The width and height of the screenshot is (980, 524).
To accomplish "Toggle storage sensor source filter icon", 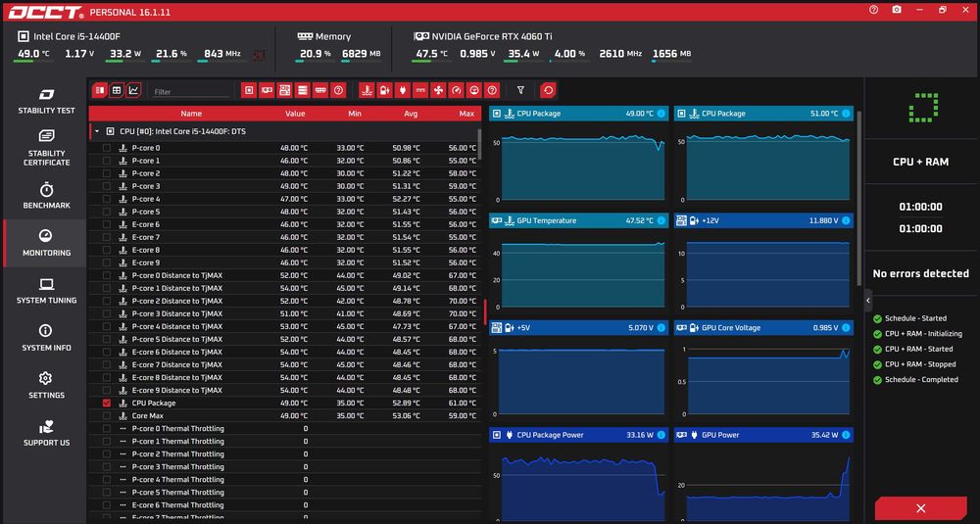I will click(x=303, y=90).
